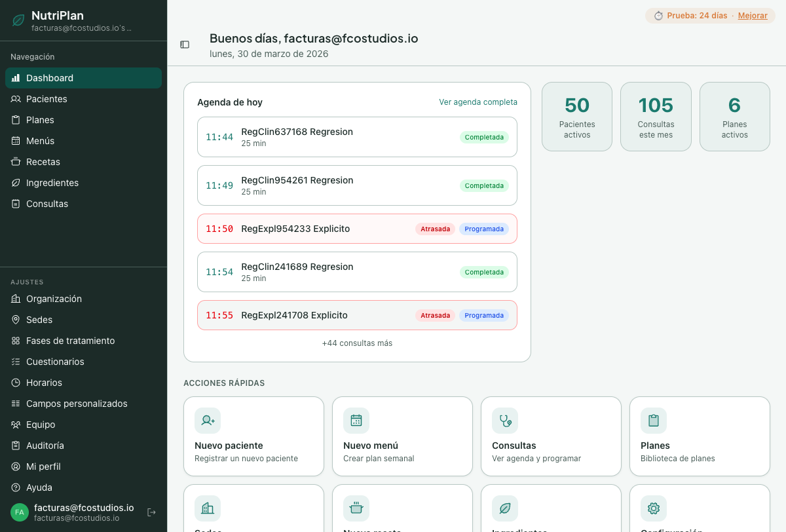This screenshot has width=786, height=532.
Task: Open Auditoría from its sidebar icon
Action: pyautogui.click(x=14, y=446)
